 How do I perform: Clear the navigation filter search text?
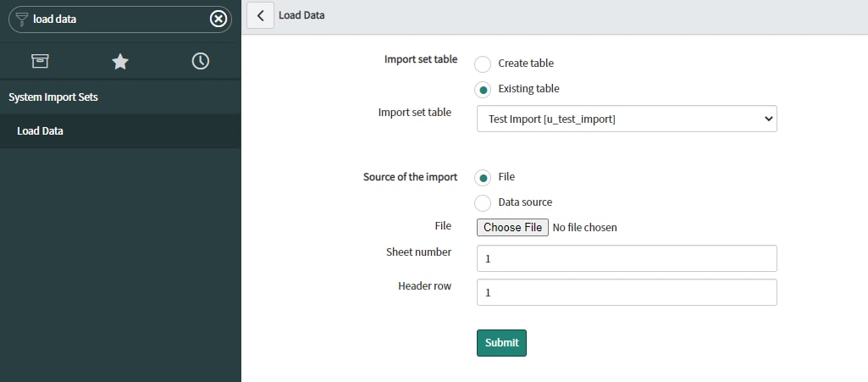click(x=218, y=19)
